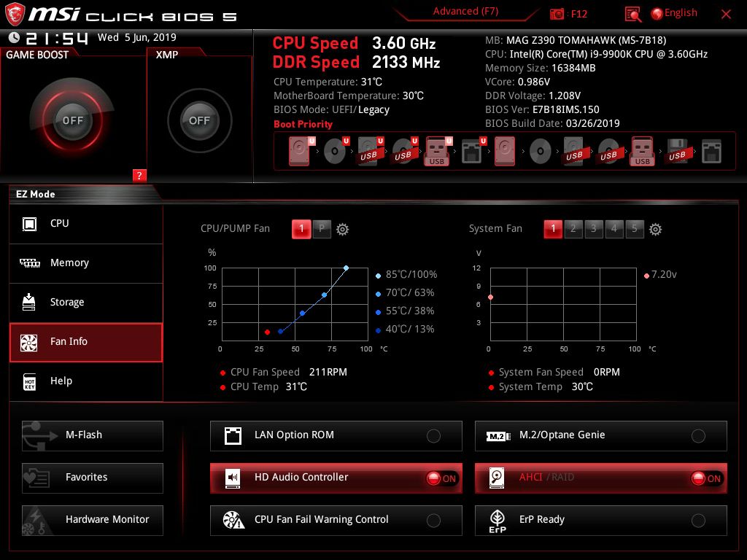Select the System Fan 3 button

coord(594,229)
